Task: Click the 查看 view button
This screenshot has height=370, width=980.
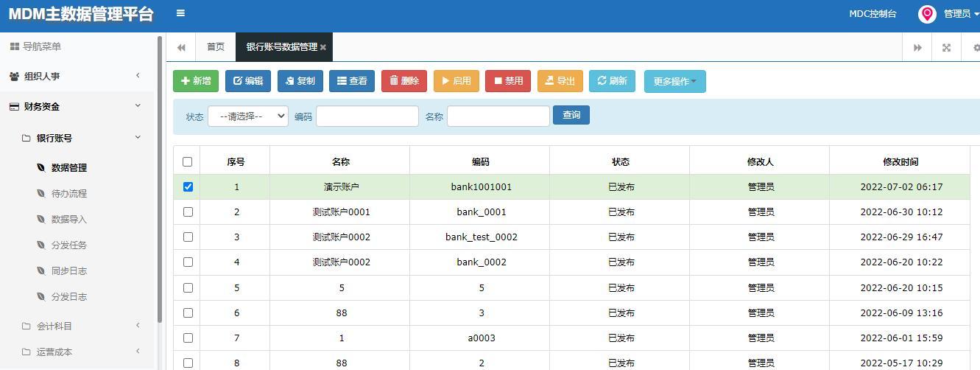Action: pyautogui.click(x=352, y=81)
